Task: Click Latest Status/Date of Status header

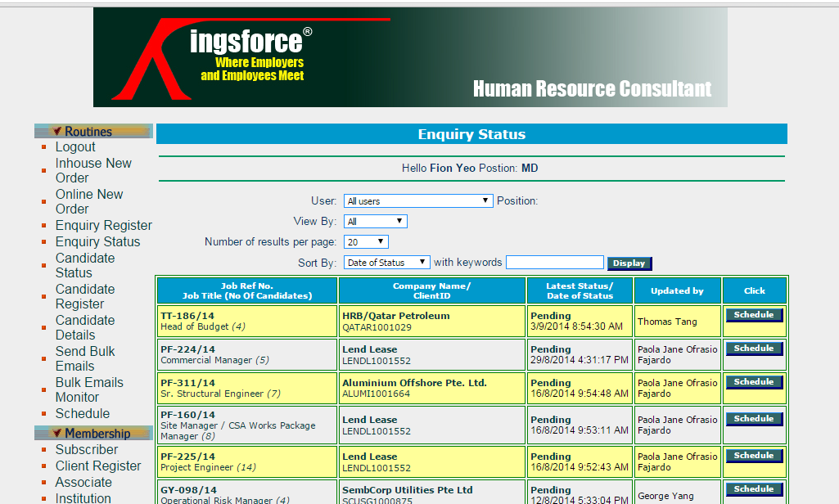Action: click(x=580, y=290)
